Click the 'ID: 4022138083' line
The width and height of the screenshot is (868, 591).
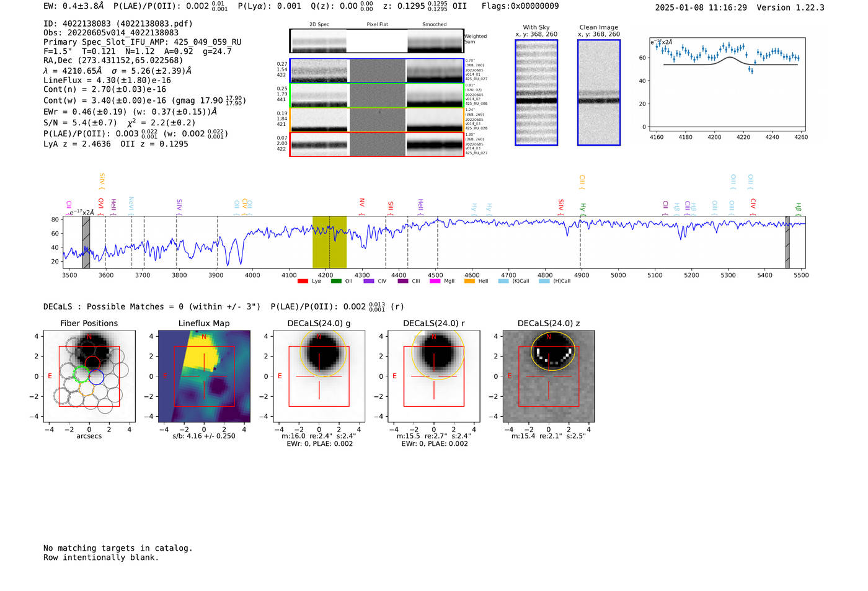pyautogui.click(x=118, y=24)
